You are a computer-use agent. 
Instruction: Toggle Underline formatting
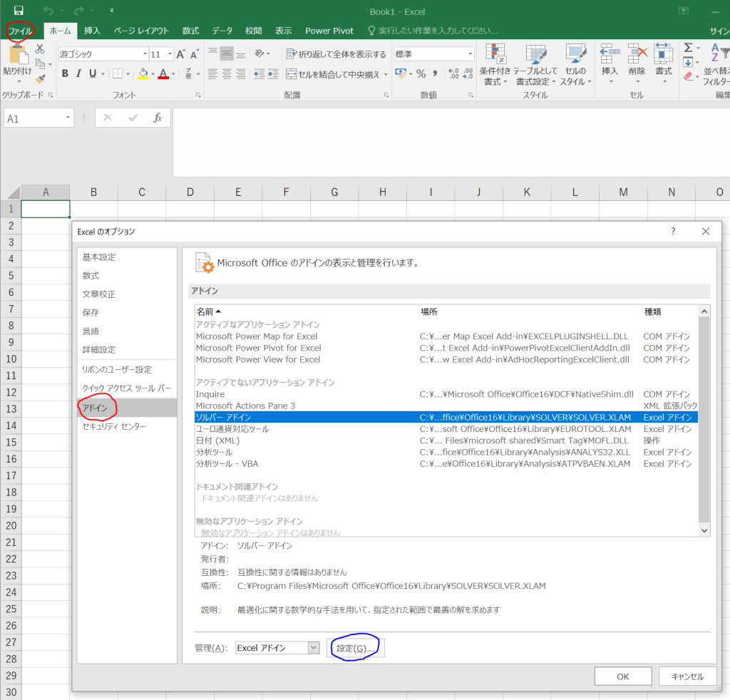click(93, 73)
